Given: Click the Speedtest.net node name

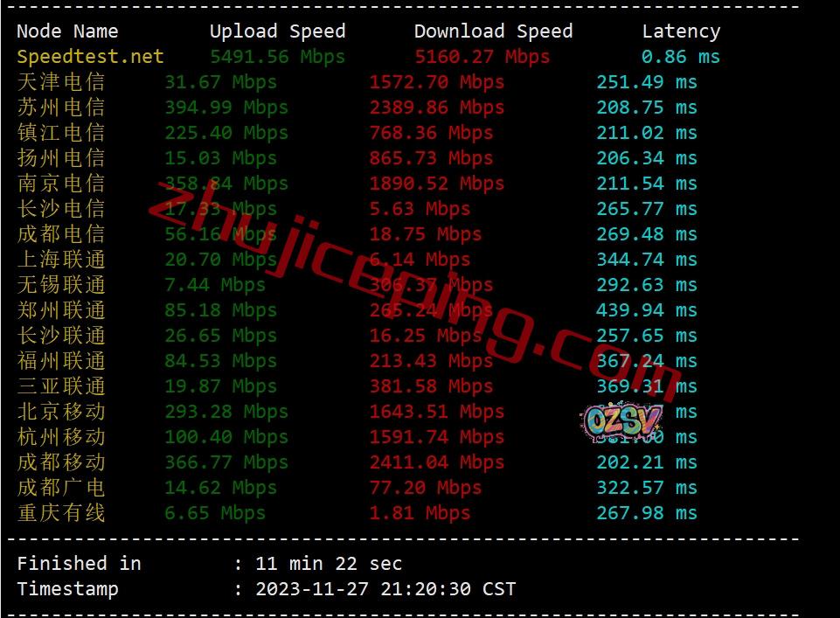Looking at the screenshot, I should coord(90,56).
